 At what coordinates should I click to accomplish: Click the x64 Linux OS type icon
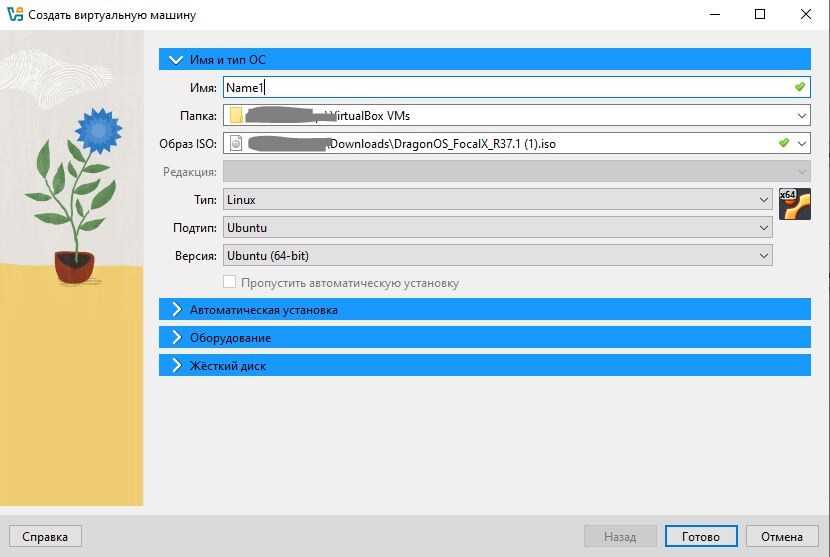(795, 204)
